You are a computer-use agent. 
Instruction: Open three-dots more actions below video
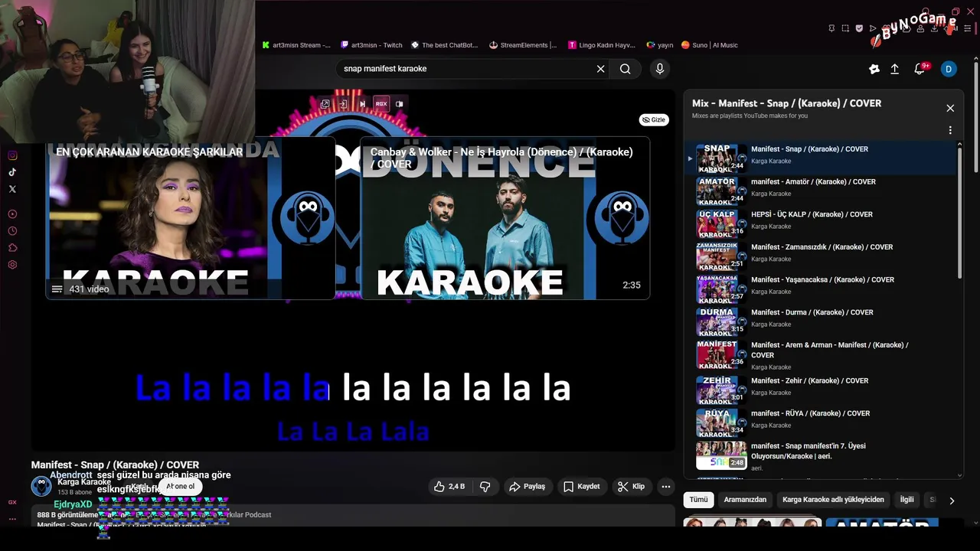point(666,487)
